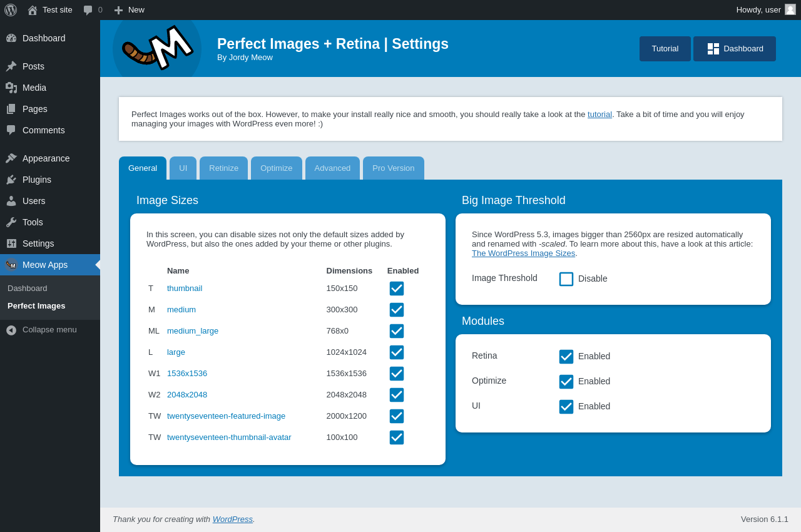Click the thumbnail size name link
The image size is (801, 532).
pyautogui.click(x=185, y=289)
